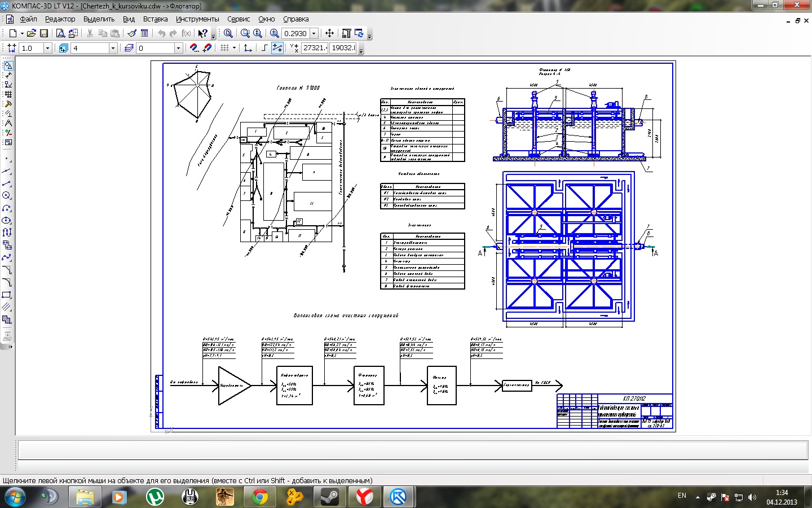Select the Circle tool
812x508 pixels.
click(x=7, y=195)
